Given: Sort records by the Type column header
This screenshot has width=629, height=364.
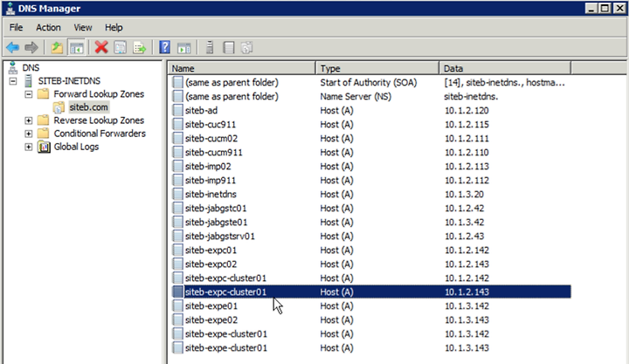Looking at the screenshot, I should [377, 69].
